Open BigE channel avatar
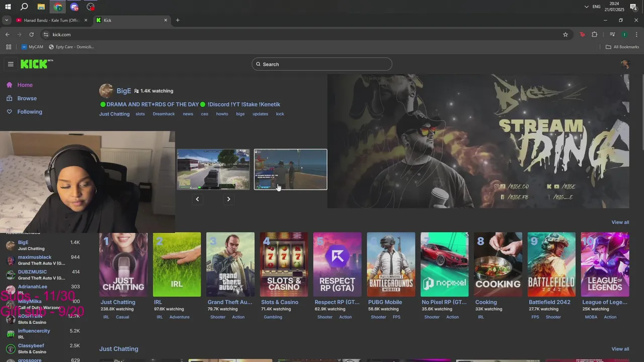644x362 pixels. coord(106,91)
